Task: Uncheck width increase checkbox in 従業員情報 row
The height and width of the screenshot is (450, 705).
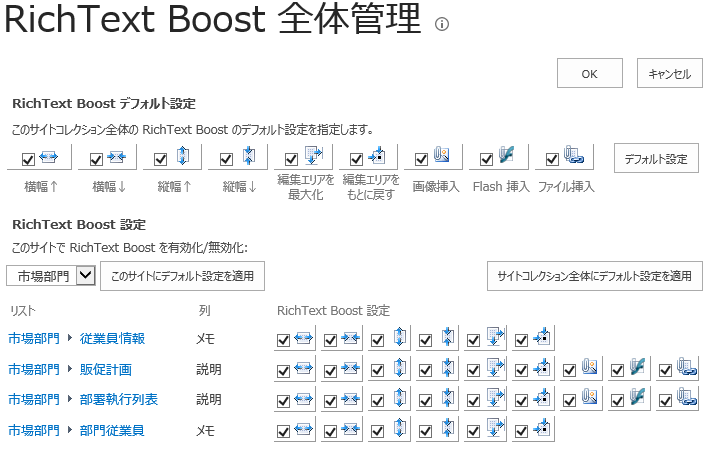Action: [283, 340]
